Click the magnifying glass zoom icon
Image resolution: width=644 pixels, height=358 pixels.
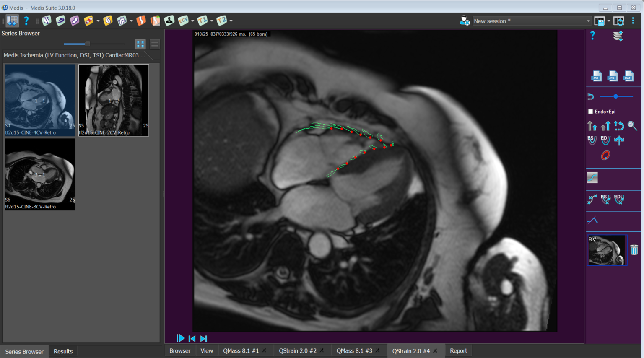632,126
